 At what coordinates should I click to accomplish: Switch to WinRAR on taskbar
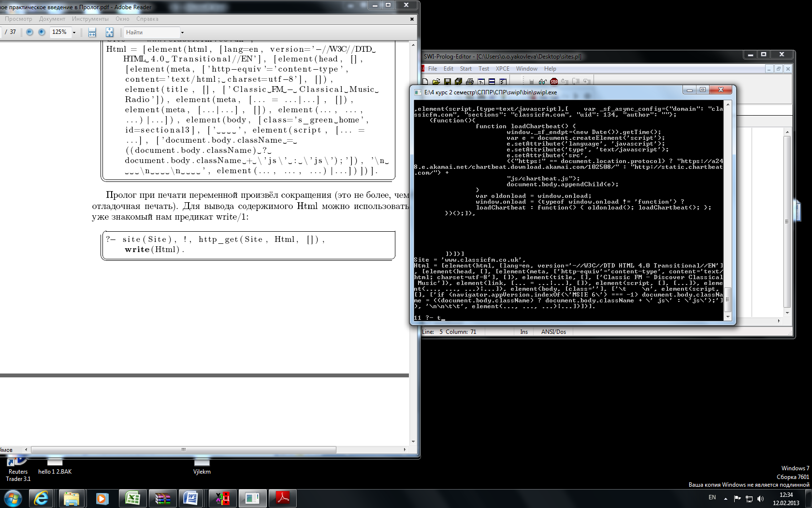[x=162, y=498]
